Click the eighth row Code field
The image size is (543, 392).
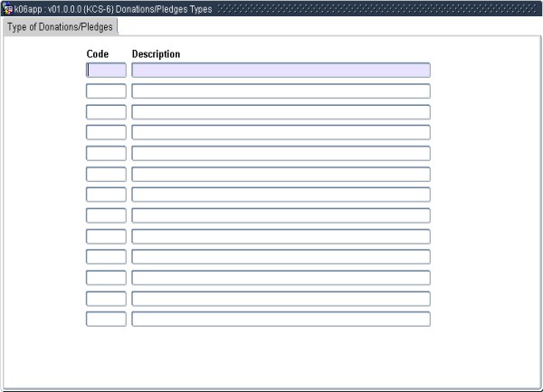tap(106, 215)
